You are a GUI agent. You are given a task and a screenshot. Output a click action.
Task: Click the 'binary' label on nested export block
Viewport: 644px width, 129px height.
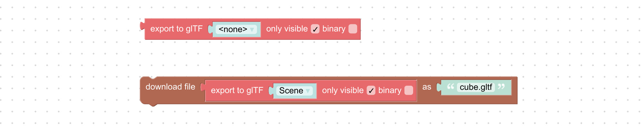pyautogui.click(x=390, y=90)
